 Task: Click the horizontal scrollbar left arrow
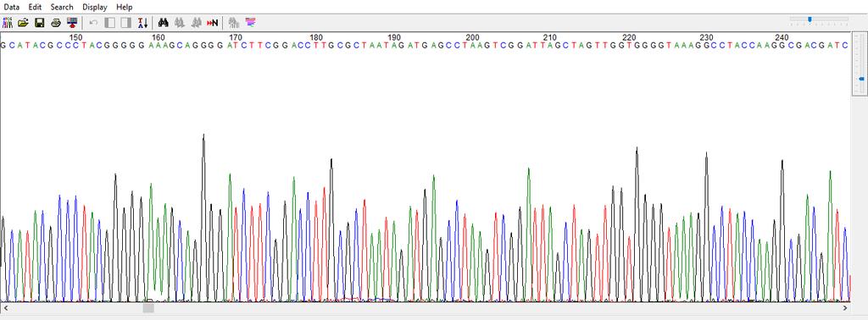(6, 308)
